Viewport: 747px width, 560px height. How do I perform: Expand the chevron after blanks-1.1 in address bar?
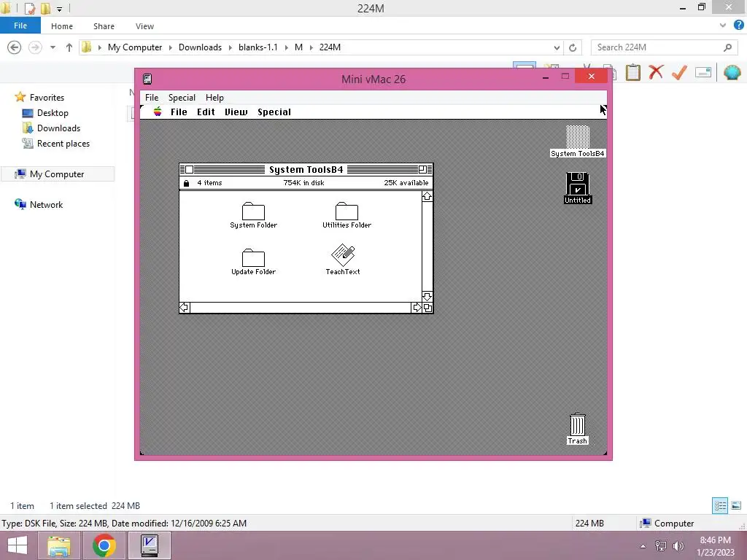[286, 47]
